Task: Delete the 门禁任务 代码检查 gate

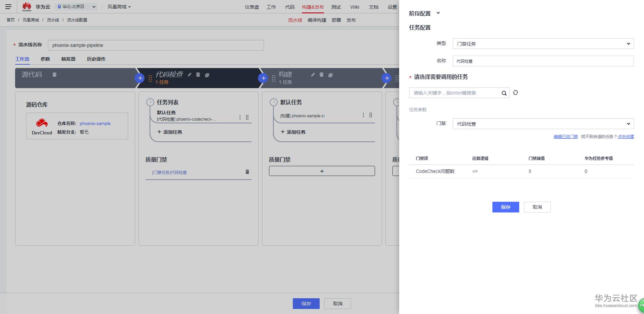Action: pyautogui.click(x=247, y=172)
